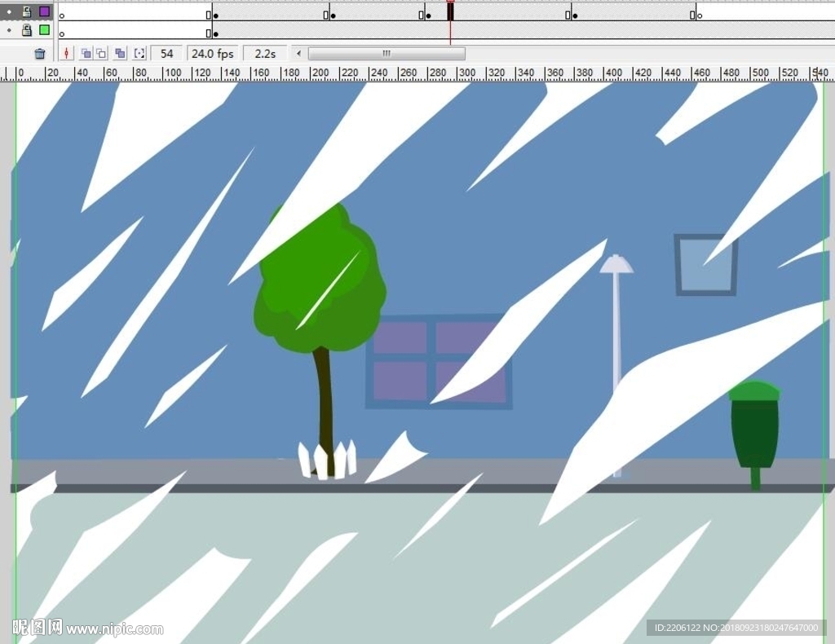The width and height of the screenshot is (835, 644).
Task: Toggle visibility dot of the green layer
Action: 9,30
